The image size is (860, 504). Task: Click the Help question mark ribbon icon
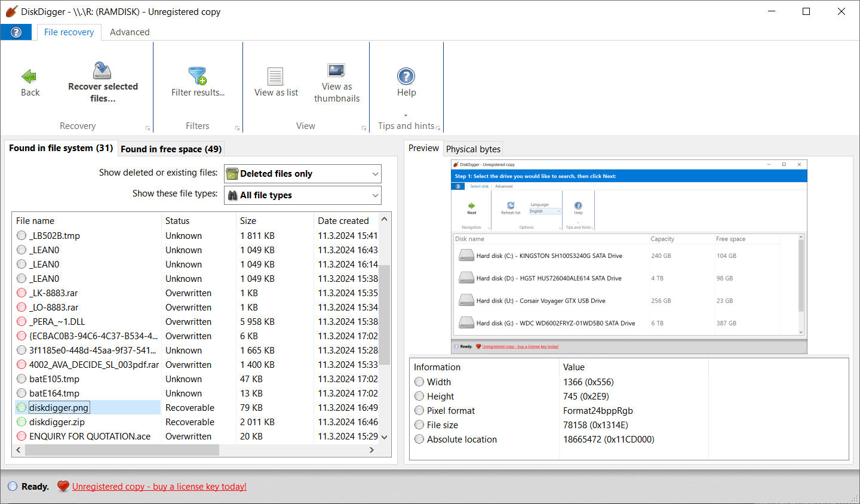(x=406, y=76)
